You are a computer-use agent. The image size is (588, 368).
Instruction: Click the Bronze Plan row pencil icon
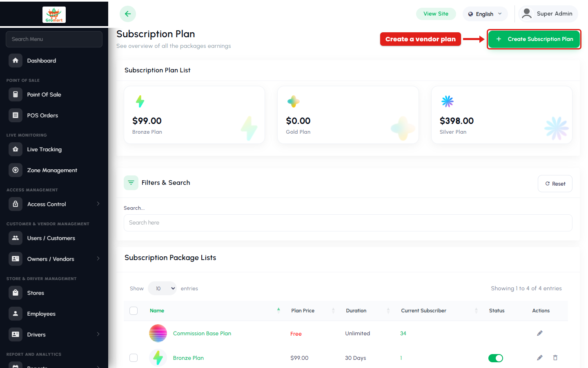[x=540, y=358]
